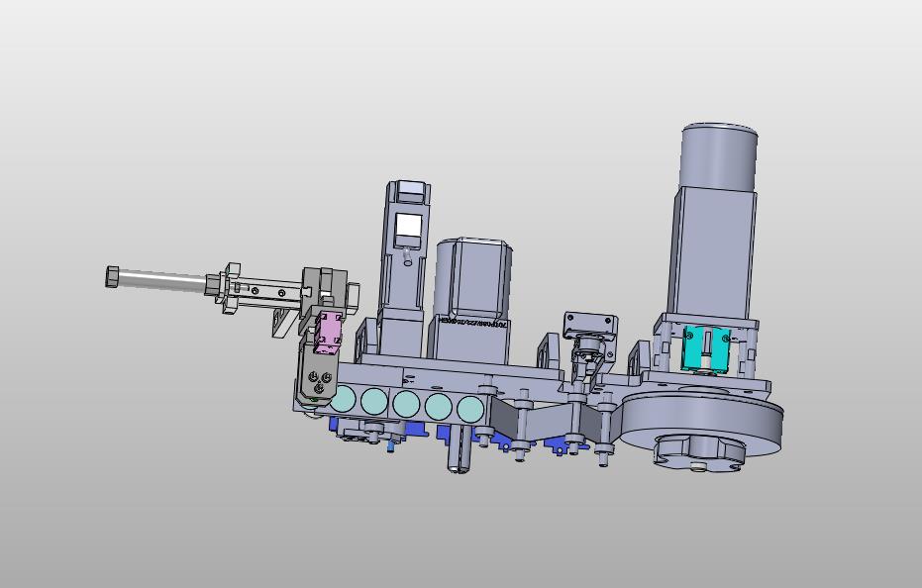
Task: Select the long pneumatic cylinder rod
Action: pyautogui.click(x=162, y=279)
